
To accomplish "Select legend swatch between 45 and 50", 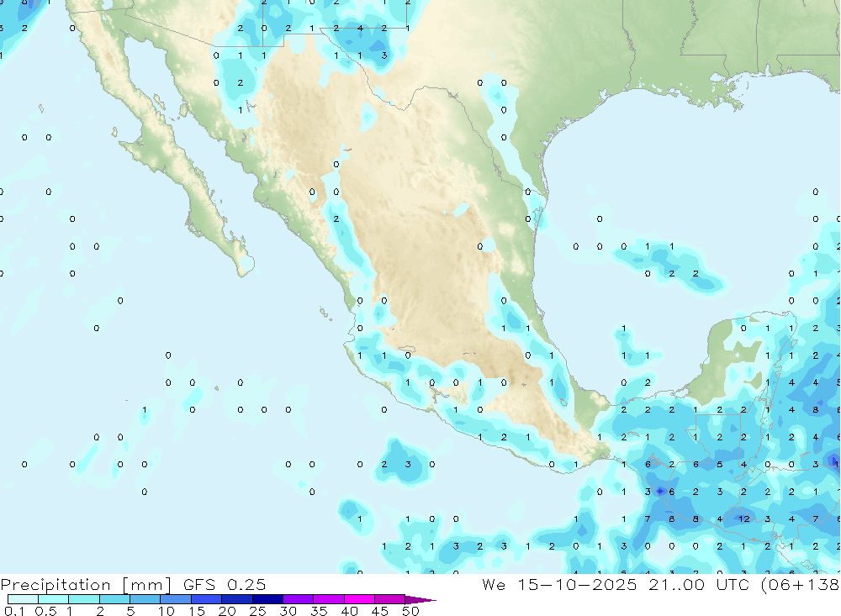I will pyautogui.click(x=390, y=599).
